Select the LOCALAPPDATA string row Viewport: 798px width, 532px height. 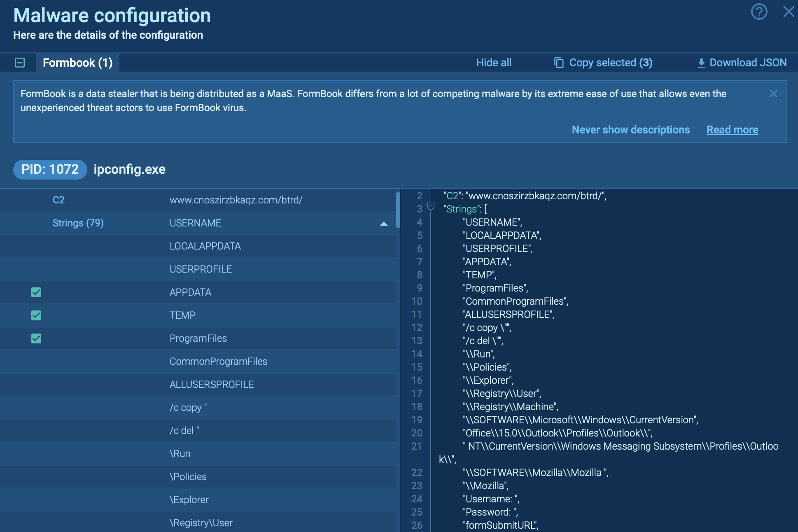pos(205,246)
